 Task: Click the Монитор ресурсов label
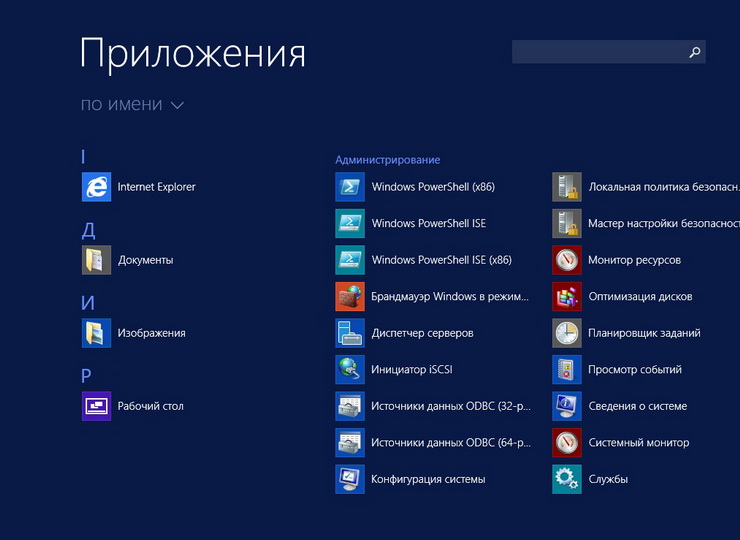(x=634, y=260)
